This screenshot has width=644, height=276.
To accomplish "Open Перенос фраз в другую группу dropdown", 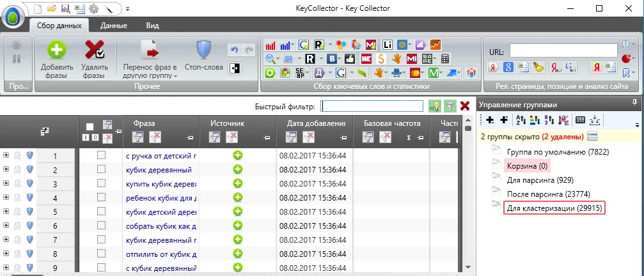I will tap(150, 59).
